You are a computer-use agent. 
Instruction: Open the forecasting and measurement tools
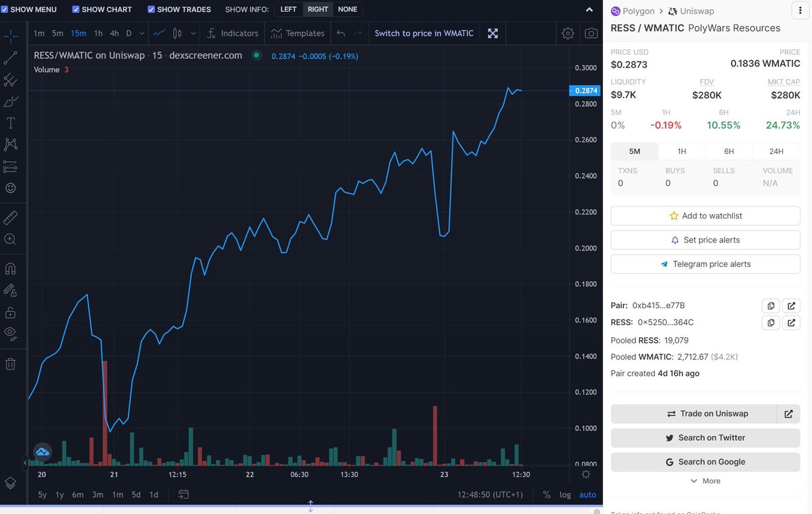(x=11, y=166)
